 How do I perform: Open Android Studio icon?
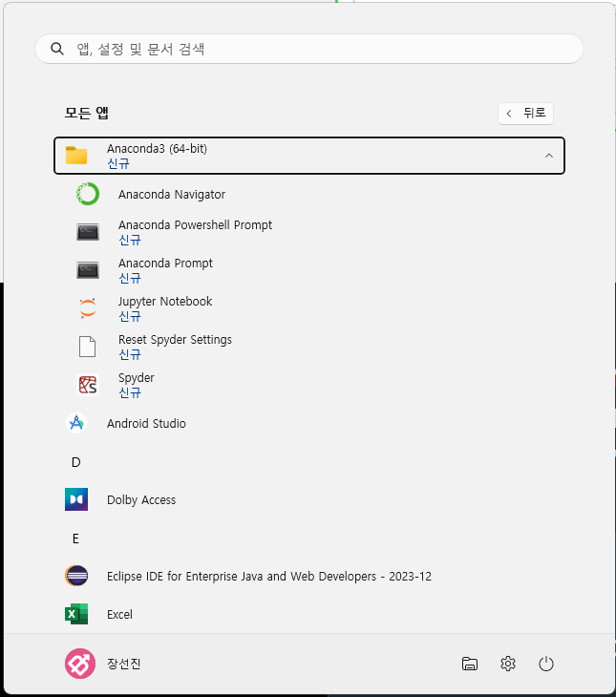click(76, 423)
